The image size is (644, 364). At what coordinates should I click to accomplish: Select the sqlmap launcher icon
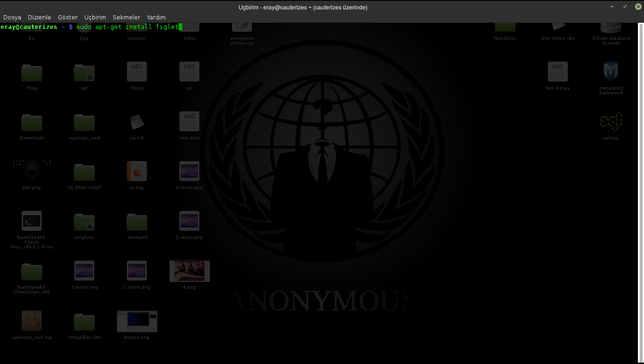611,122
